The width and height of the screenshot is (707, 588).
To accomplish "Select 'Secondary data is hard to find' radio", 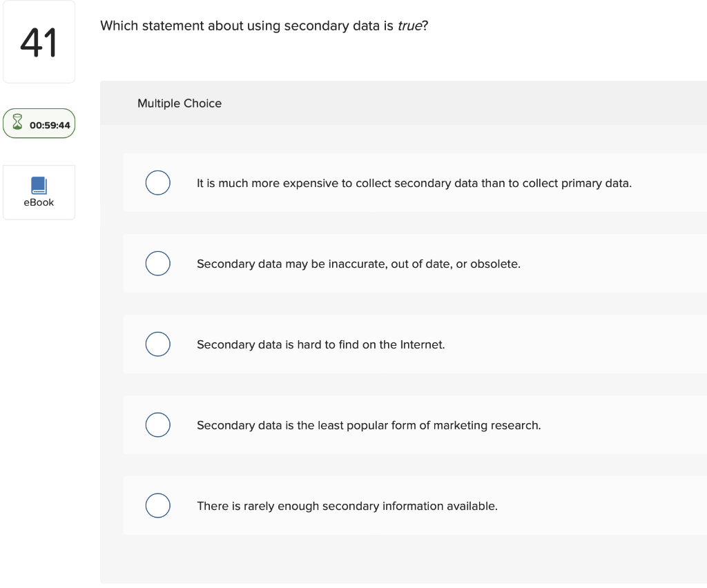I will click(x=157, y=344).
